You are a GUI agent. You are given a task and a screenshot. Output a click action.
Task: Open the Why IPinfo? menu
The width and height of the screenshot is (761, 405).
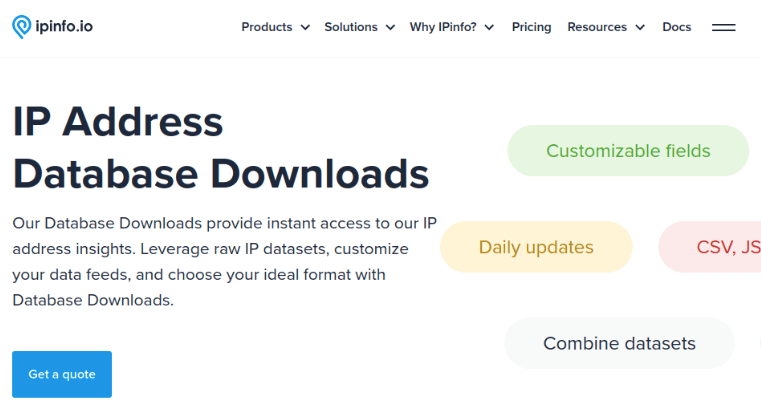tap(443, 27)
